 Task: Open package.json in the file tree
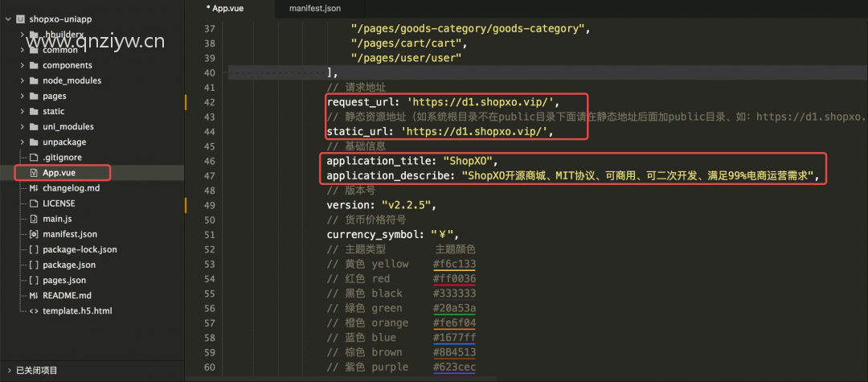coord(68,265)
